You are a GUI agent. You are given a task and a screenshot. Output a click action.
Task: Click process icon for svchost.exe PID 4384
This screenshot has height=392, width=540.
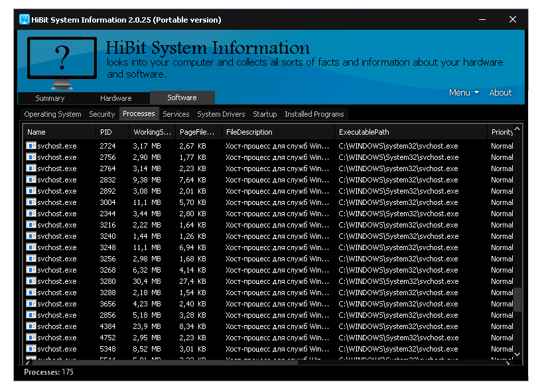(x=31, y=326)
